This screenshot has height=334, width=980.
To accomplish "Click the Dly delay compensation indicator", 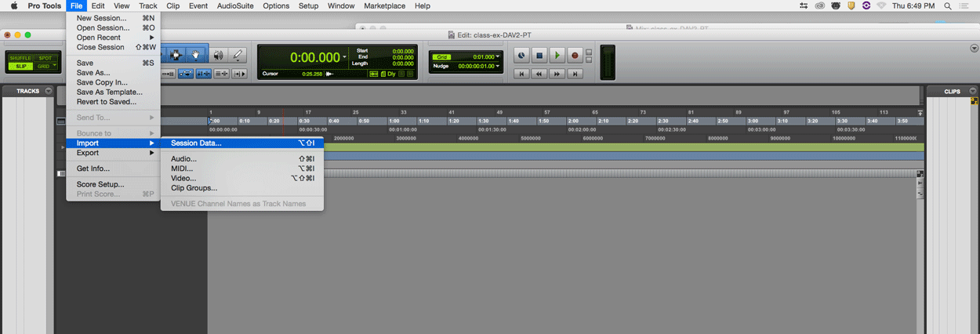I will pos(391,74).
